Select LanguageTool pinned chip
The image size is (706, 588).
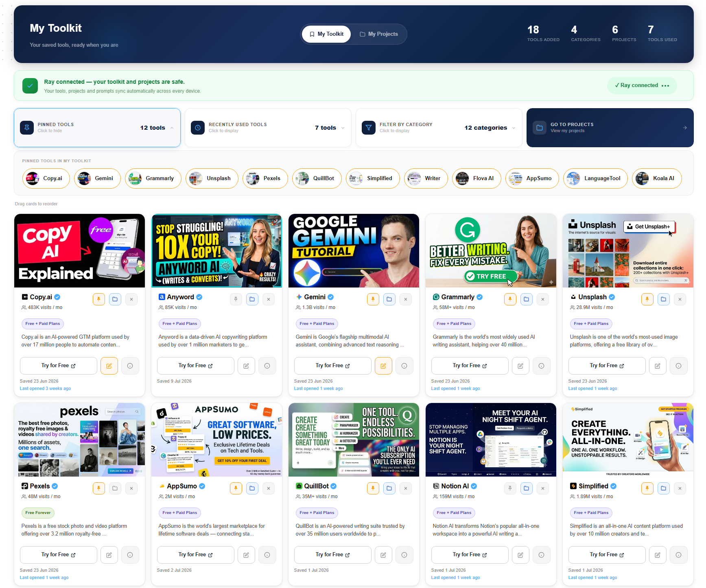pyautogui.click(x=595, y=179)
